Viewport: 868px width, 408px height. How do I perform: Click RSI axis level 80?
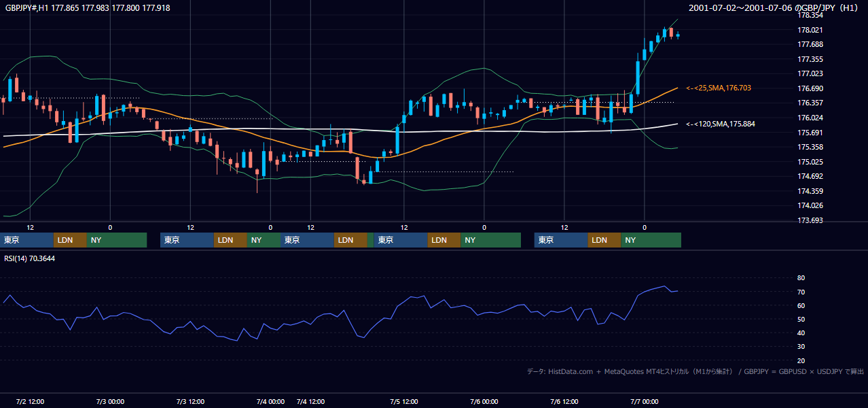point(801,278)
